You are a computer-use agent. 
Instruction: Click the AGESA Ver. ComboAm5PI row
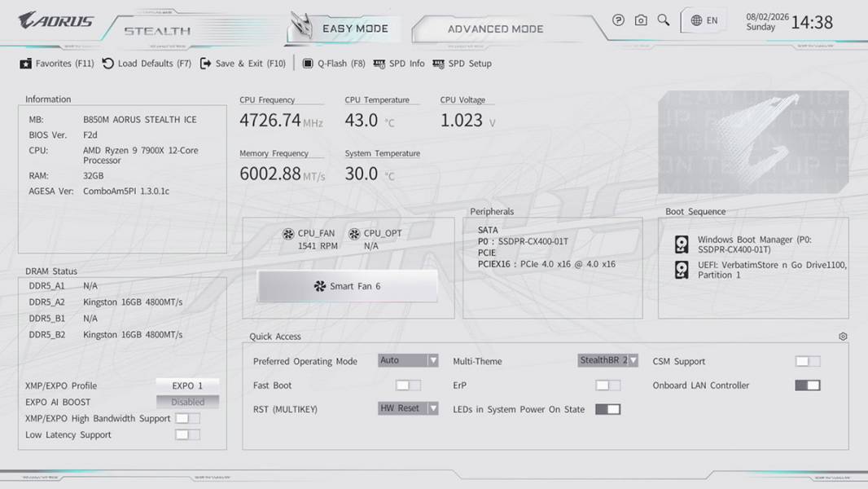99,191
